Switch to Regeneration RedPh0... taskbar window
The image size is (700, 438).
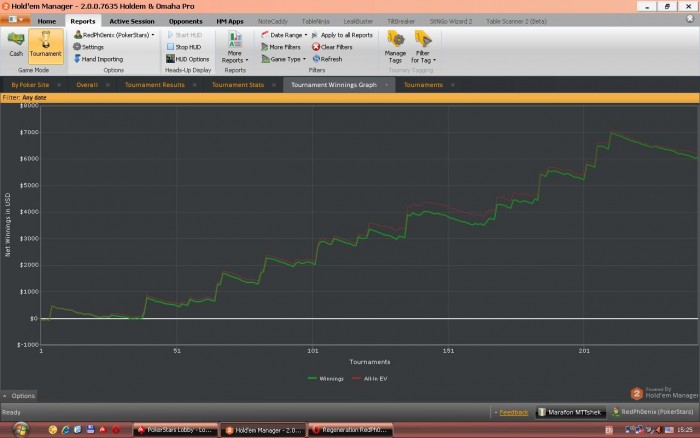tap(350, 430)
